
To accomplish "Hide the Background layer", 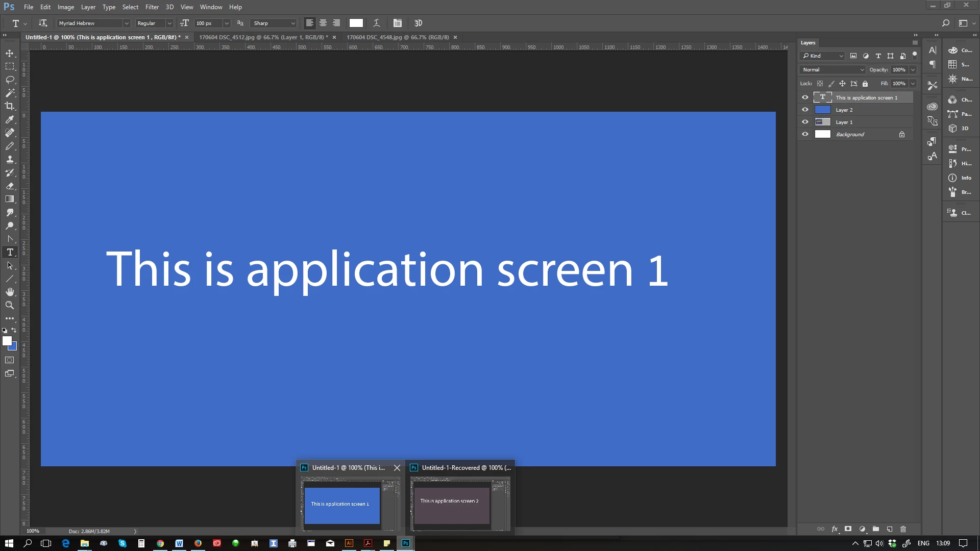I will pyautogui.click(x=805, y=134).
